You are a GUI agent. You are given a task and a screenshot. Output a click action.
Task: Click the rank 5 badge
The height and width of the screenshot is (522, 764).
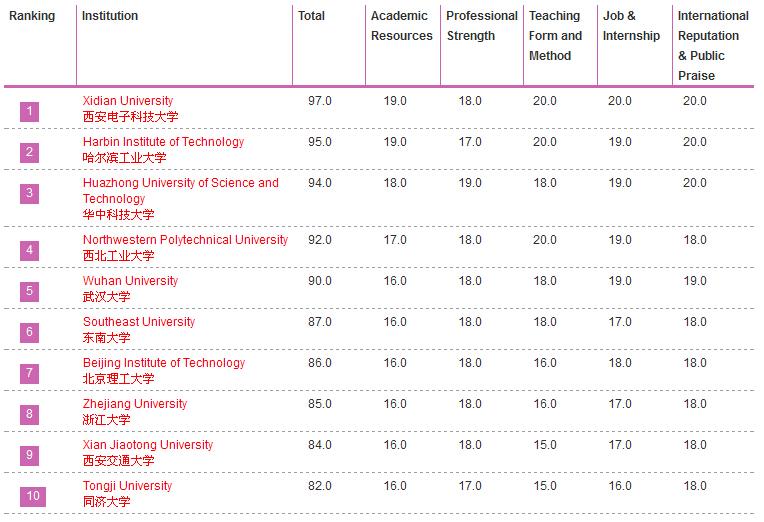click(29, 291)
